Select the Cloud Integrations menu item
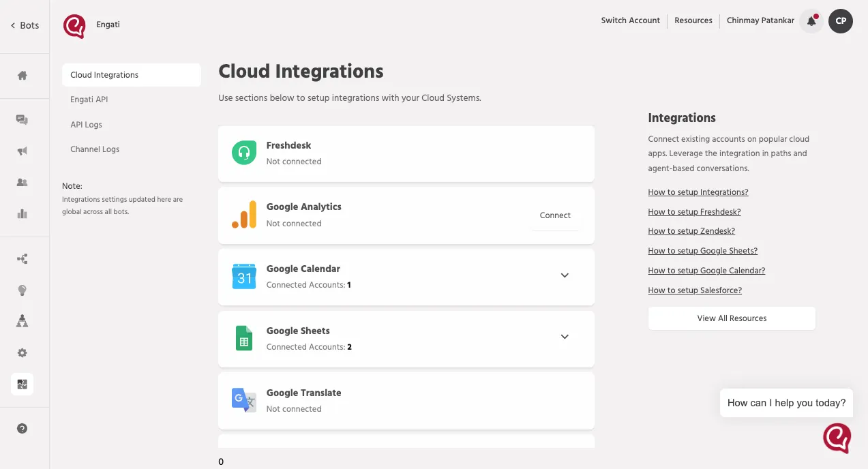The image size is (868, 469). (131, 75)
